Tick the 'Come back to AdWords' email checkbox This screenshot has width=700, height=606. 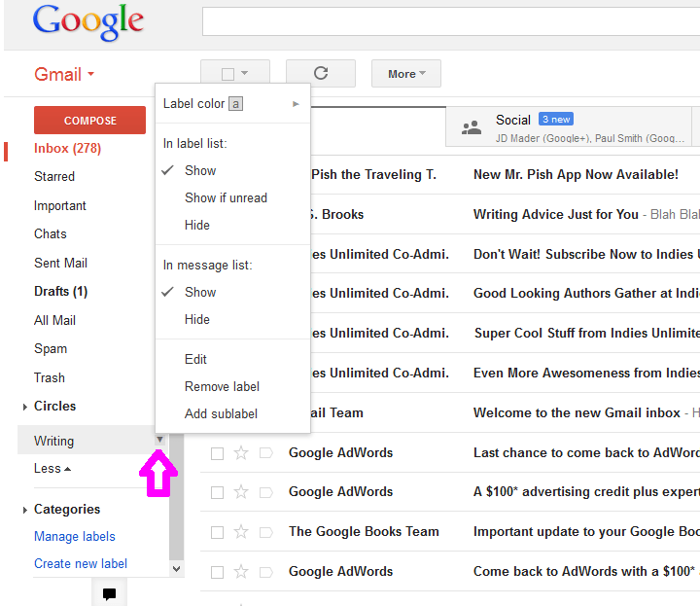point(218,573)
